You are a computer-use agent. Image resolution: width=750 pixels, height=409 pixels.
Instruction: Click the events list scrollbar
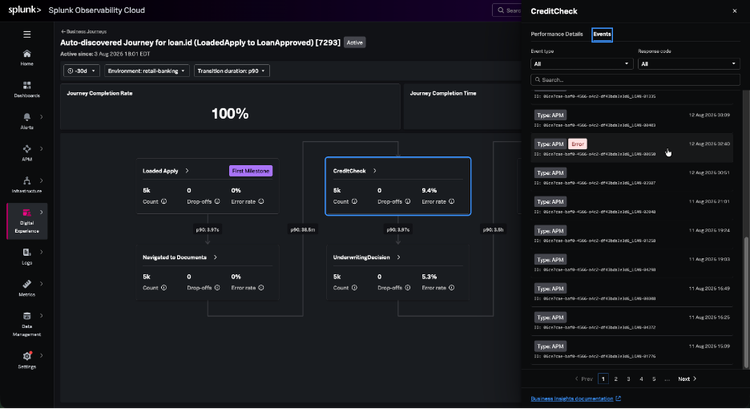pyautogui.click(x=746, y=303)
